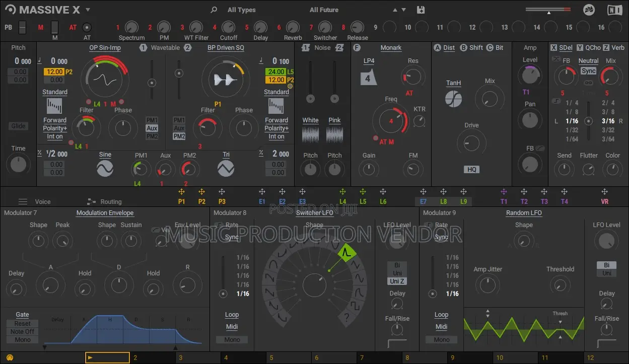
Task: Open the All Types dropdown
Action: point(241,10)
